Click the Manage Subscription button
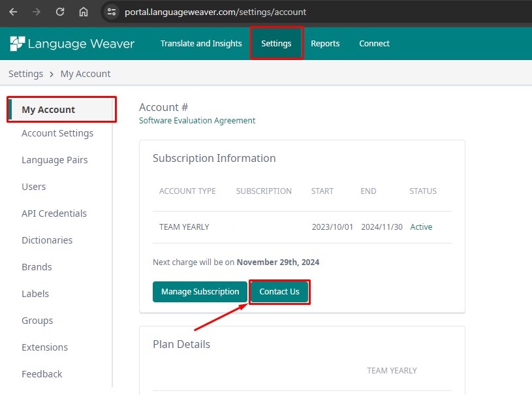The image size is (532, 395). tap(200, 292)
